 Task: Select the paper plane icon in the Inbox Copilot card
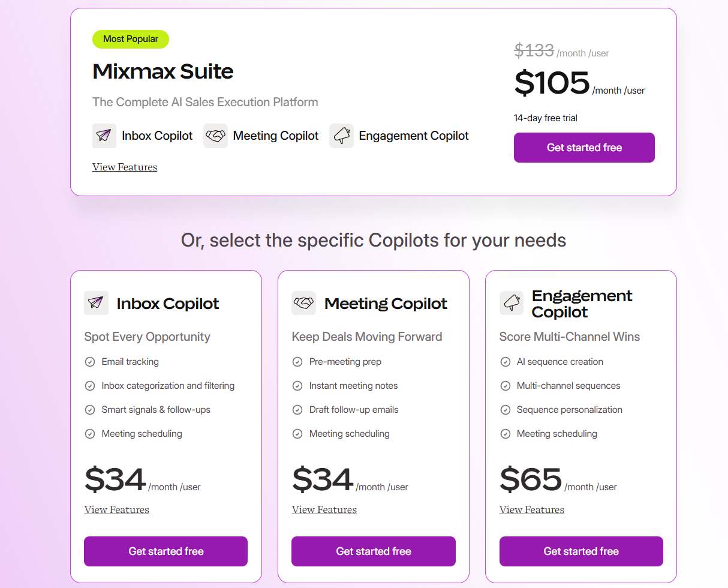click(x=95, y=303)
